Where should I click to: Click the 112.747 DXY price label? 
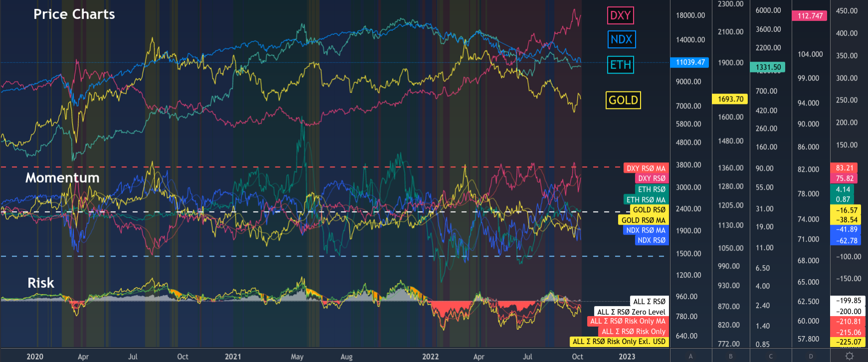810,16
